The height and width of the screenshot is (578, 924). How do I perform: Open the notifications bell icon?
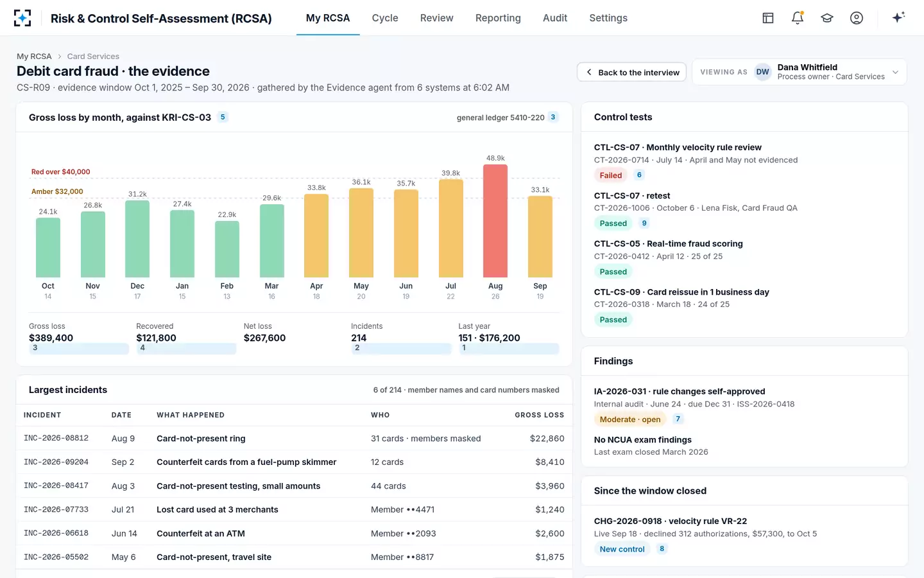coord(798,18)
